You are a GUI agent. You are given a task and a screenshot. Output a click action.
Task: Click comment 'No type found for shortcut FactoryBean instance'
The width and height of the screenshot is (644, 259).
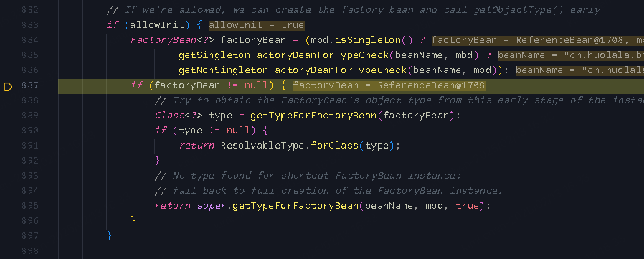(x=308, y=176)
